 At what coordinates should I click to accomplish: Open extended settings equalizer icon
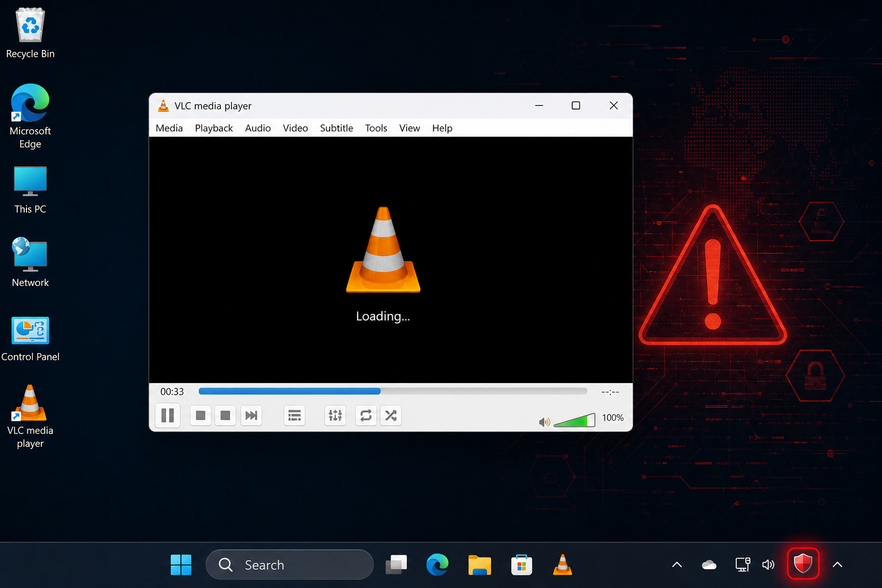point(335,415)
